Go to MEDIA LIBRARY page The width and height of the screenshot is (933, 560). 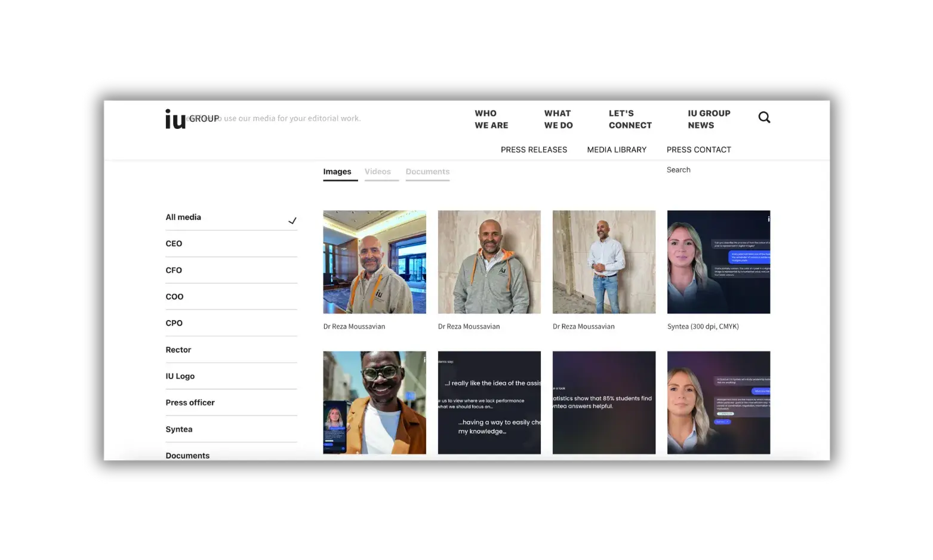(617, 150)
